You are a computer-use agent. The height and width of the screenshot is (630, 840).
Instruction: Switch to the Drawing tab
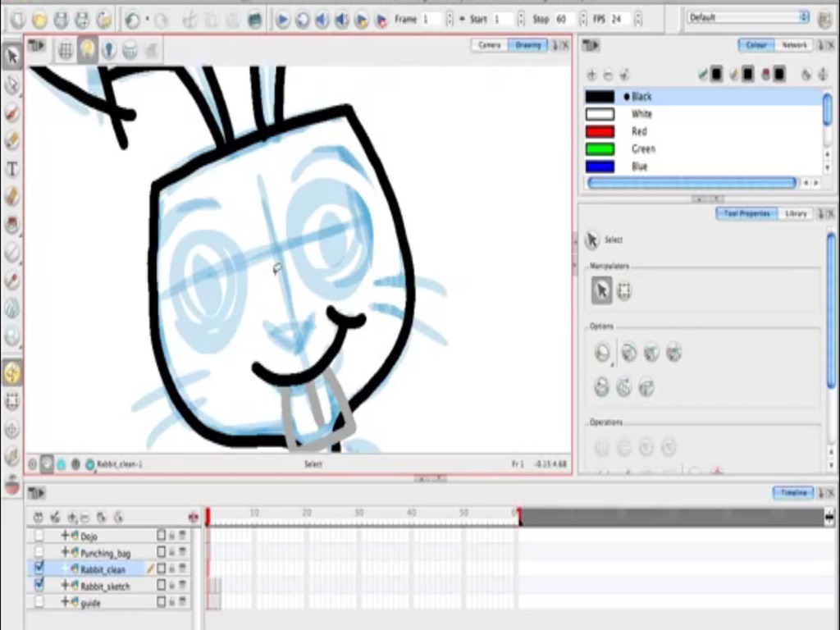click(x=527, y=46)
